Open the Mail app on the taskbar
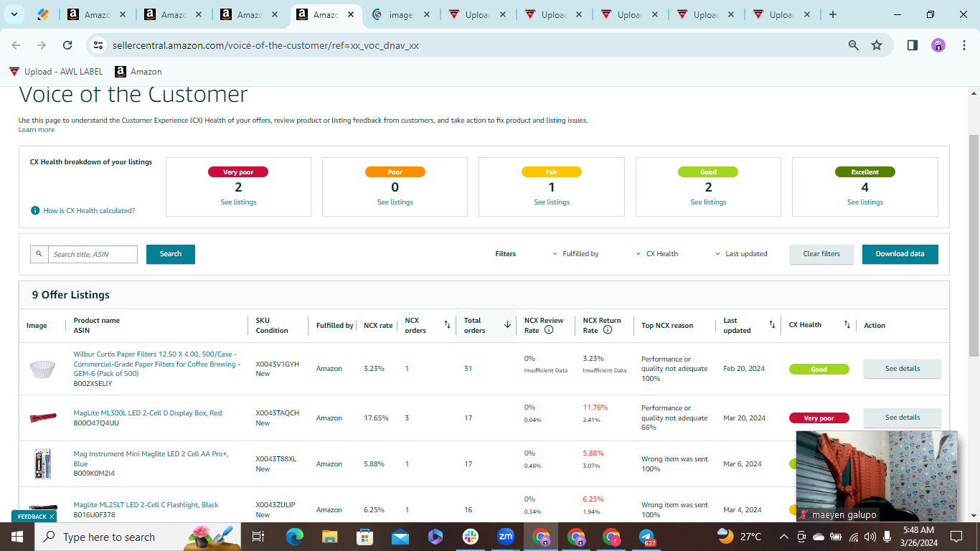The width and height of the screenshot is (980, 551). (x=400, y=537)
